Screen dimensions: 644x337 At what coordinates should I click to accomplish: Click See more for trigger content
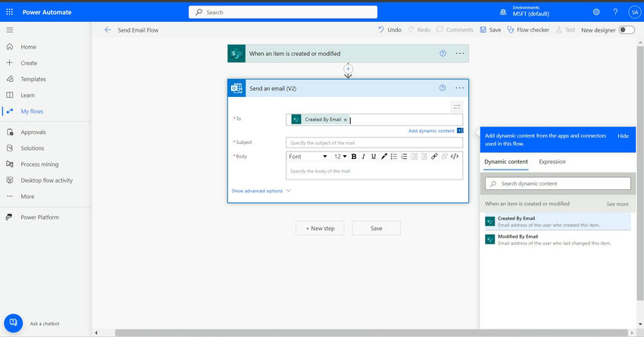617,204
